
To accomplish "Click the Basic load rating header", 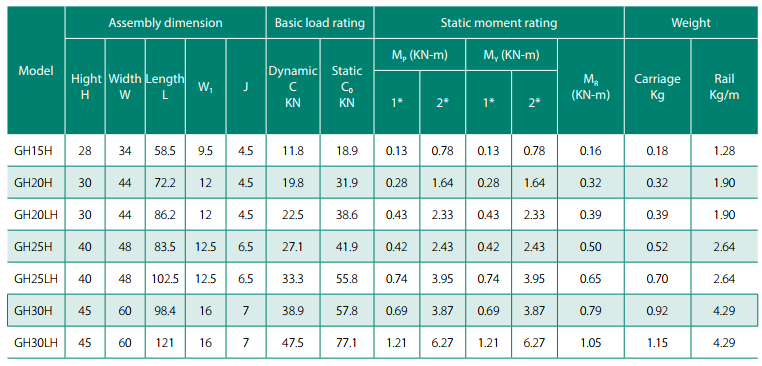I will (x=320, y=22).
